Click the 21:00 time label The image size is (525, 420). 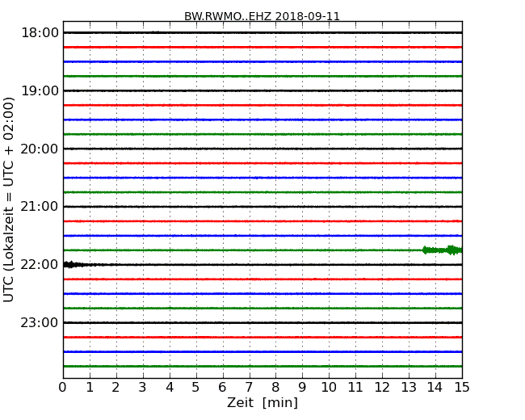click(40, 207)
